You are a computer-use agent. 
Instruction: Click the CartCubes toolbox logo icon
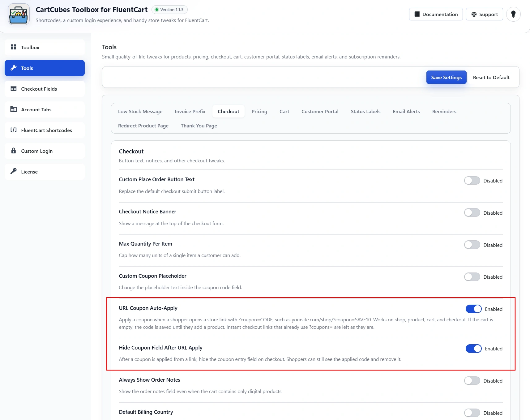(19, 14)
